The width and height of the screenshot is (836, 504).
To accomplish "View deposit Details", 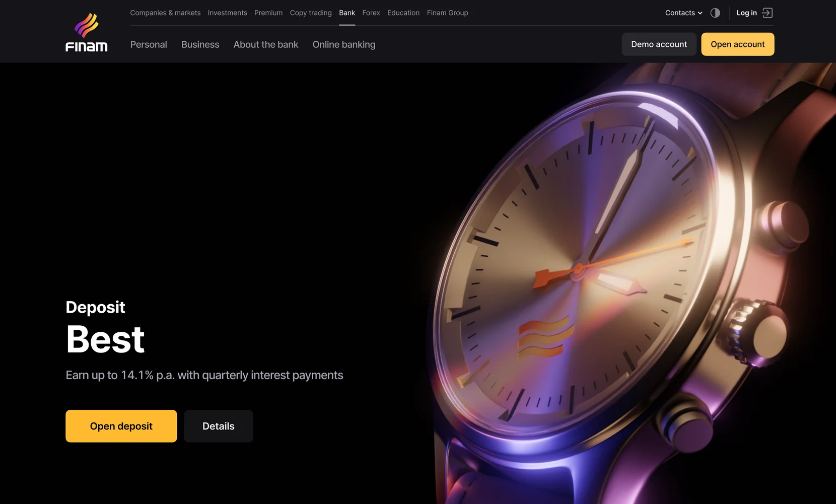I will click(x=219, y=426).
